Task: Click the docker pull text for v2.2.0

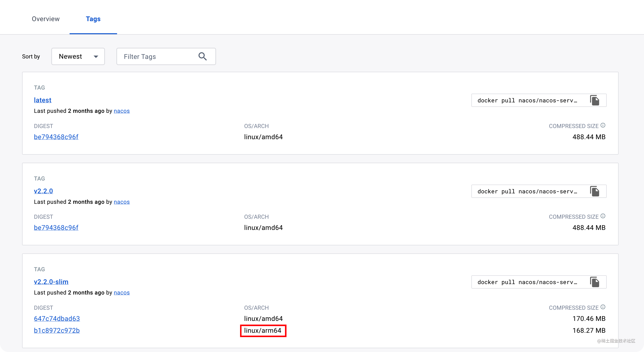Action: tap(527, 191)
